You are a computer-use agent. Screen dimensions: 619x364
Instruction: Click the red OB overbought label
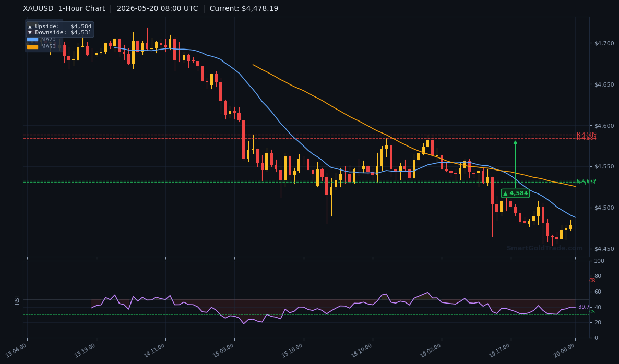click(592, 281)
